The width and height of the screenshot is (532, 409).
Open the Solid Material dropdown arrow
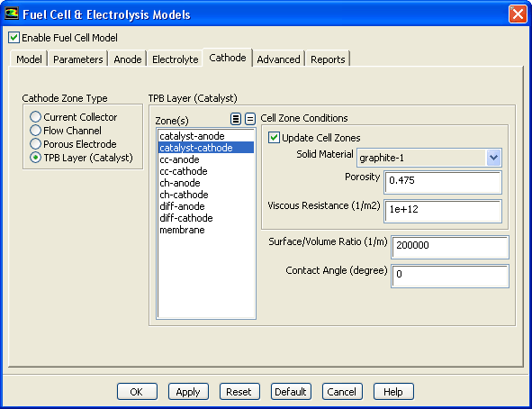493,158
